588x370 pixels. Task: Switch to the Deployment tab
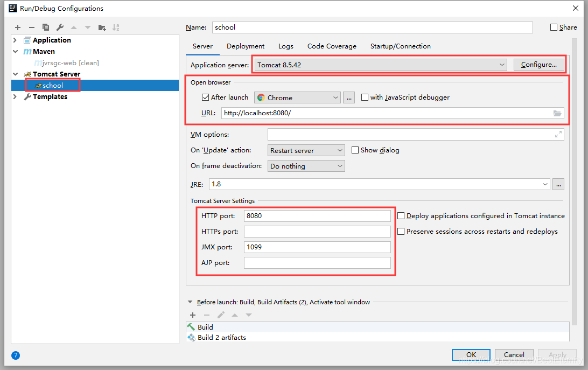coord(246,46)
